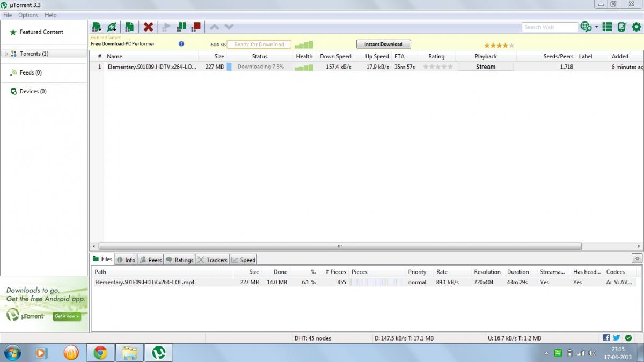Select the Elementary.S01E09 torrent row in the list
Screen dimensions: 644x362
pyautogui.click(x=366, y=67)
